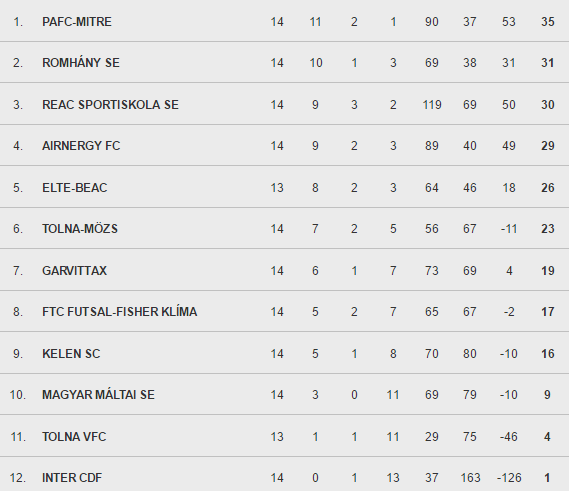Screen dimensions: 569x491
Task: Click ROMHÁNY SE's 31 points total
Action: [x=548, y=63]
